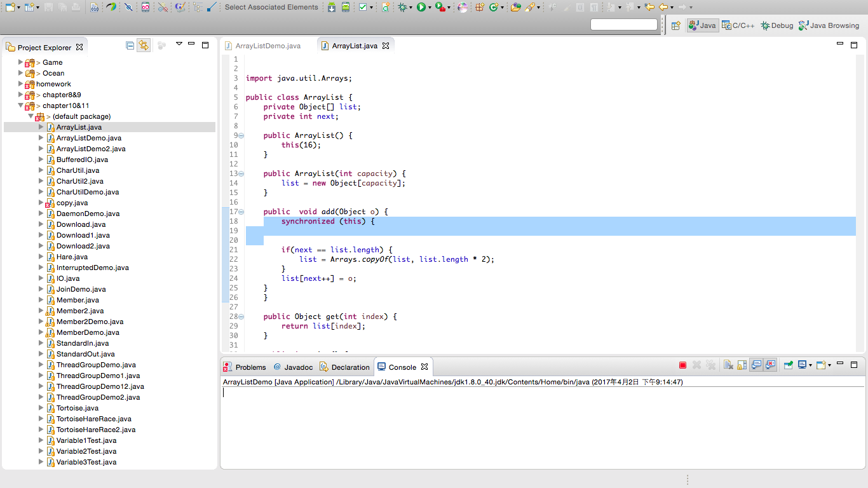Click the G spell-check style toolbar icon
This screenshot has height=488, width=868.
180,7
